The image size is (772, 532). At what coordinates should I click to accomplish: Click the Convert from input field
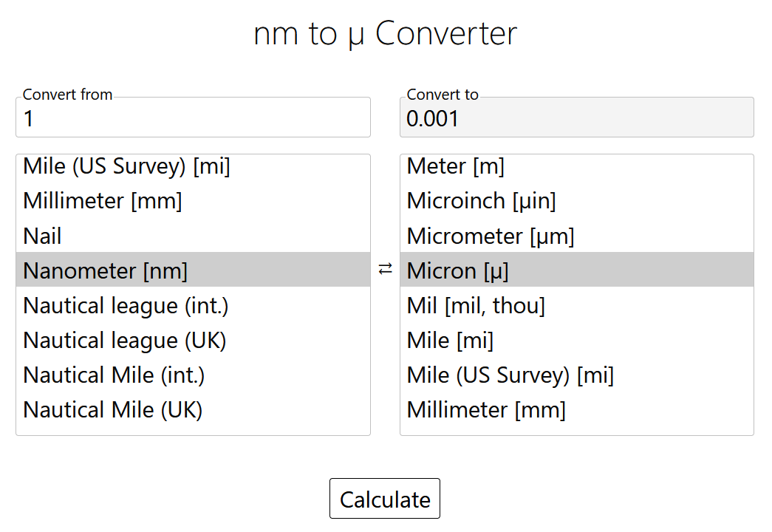click(x=193, y=118)
